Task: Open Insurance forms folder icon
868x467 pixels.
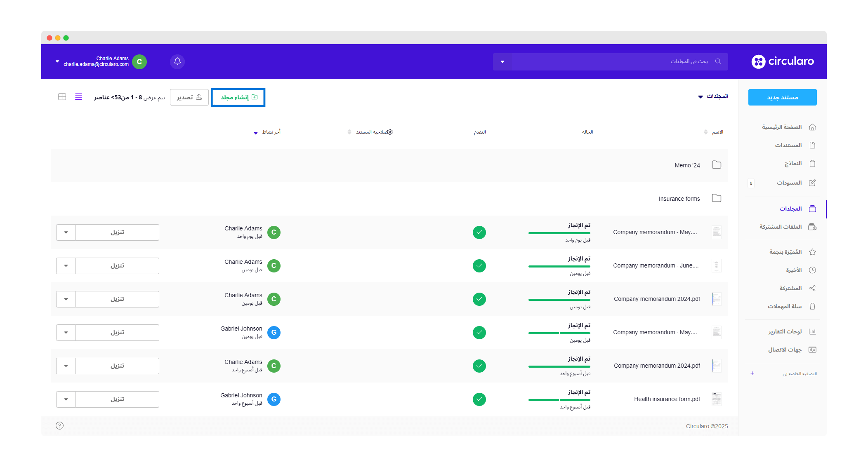Action: [716, 198]
